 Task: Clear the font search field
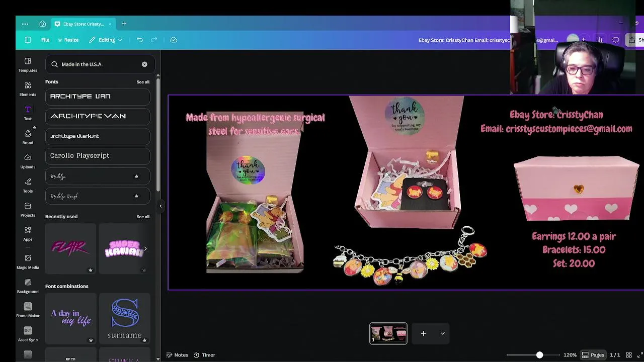(x=144, y=64)
